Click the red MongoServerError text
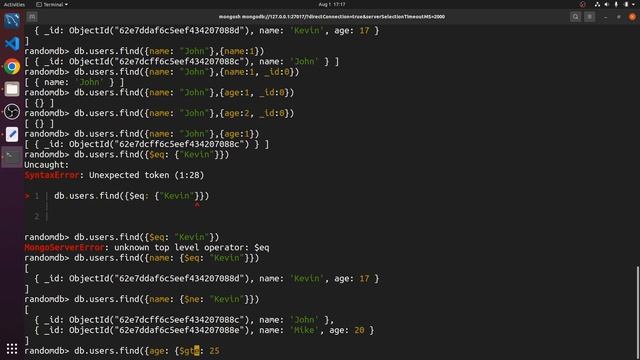This screenshot has width=640, height=360. (x=64, y=247)
